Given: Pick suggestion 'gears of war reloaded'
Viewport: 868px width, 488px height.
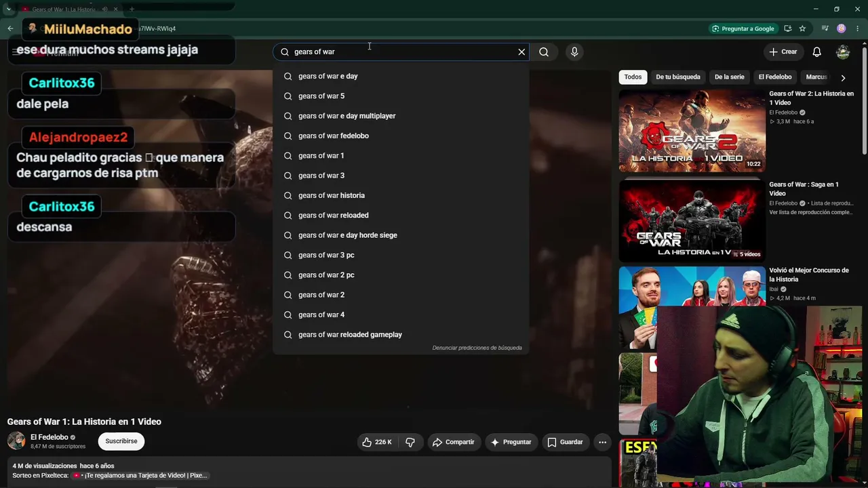Looking at the screenshot, I should point(401,215).
